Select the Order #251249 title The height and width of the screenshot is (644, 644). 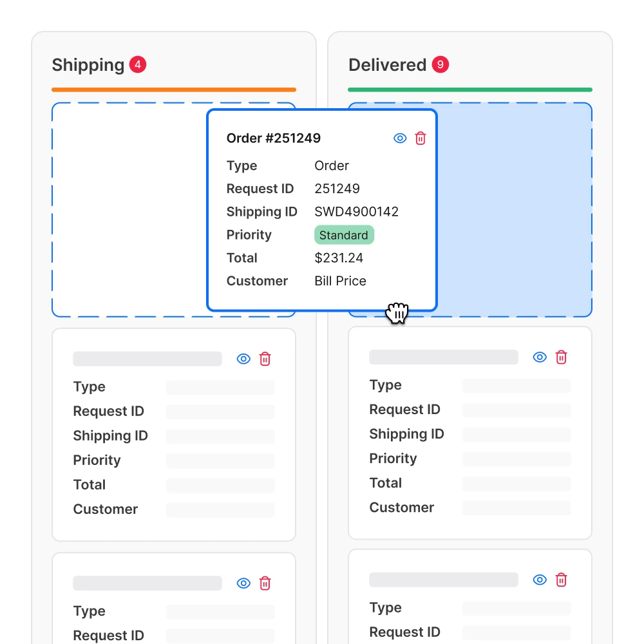click(273, 138)
